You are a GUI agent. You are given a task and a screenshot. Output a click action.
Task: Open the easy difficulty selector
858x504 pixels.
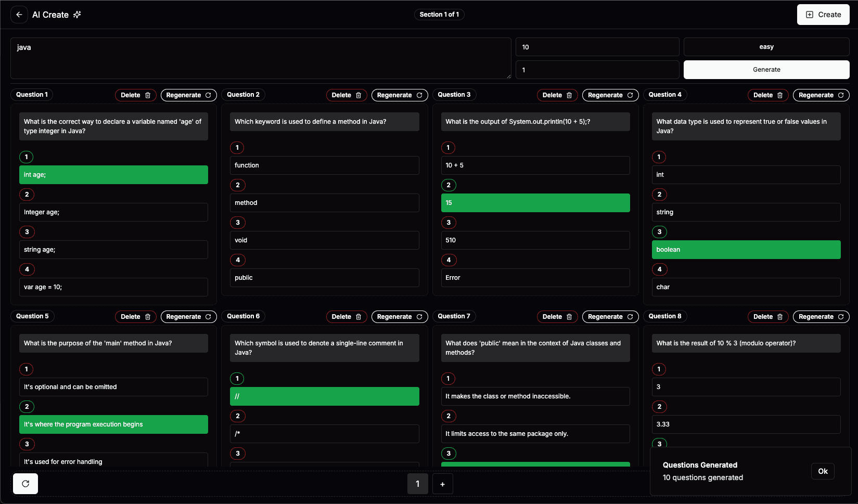click(x=766, y=47)
